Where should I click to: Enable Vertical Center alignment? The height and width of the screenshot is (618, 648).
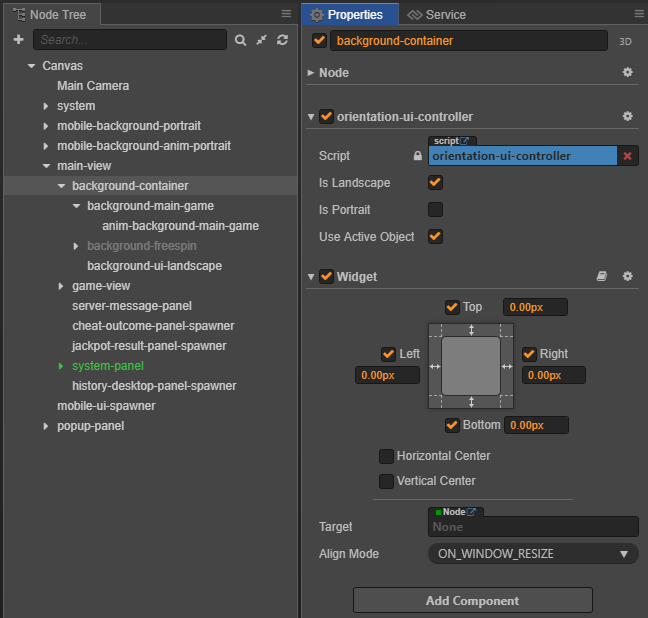pos(386,481)
